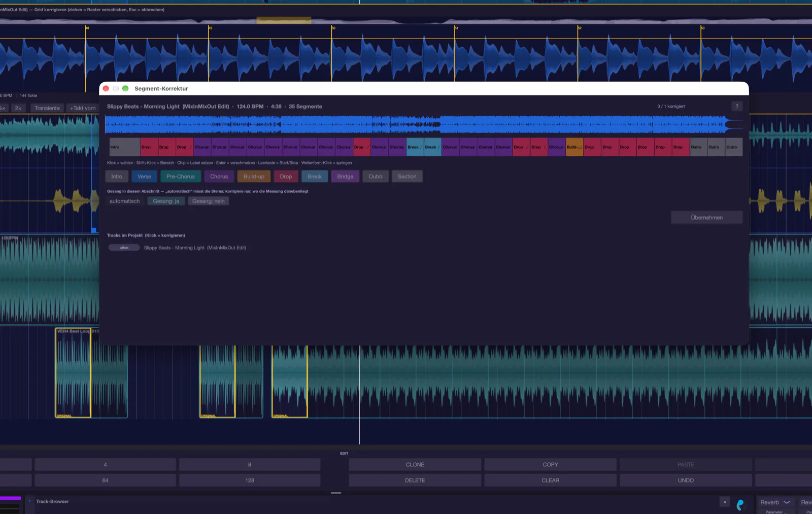Set vocals detection to automatisch
The height and width of the screenshot is (514, 812).
click(x=125, y=201)
